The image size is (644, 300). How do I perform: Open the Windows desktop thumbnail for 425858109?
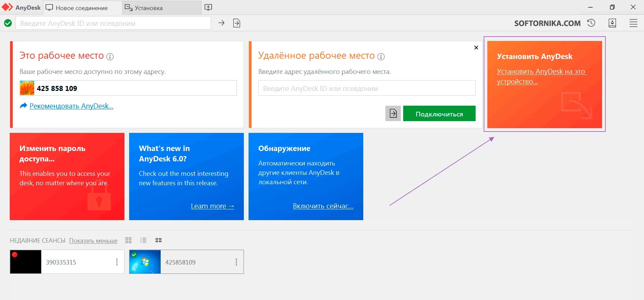[x=145, y=262]
